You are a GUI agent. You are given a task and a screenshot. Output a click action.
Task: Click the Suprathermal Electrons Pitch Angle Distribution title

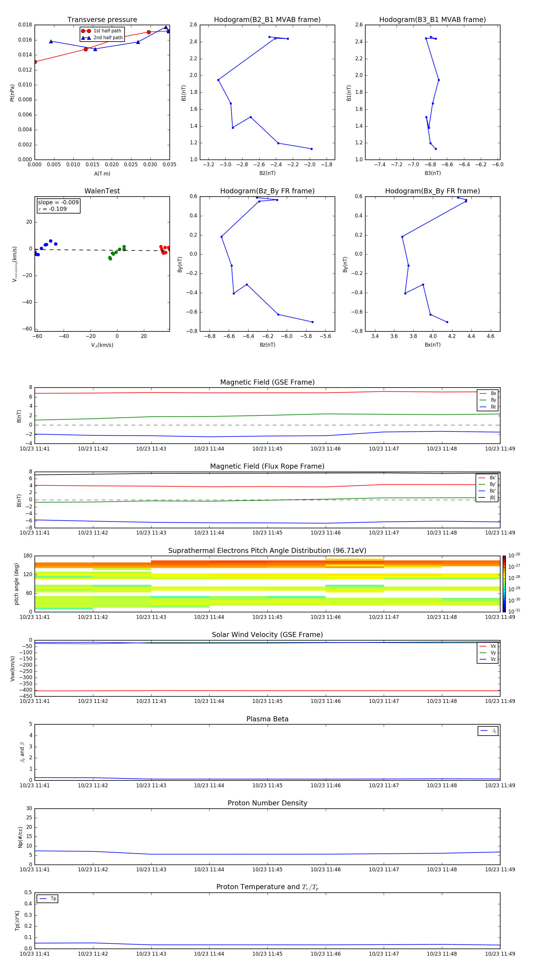pyautogui.click(x=267, y=551)
